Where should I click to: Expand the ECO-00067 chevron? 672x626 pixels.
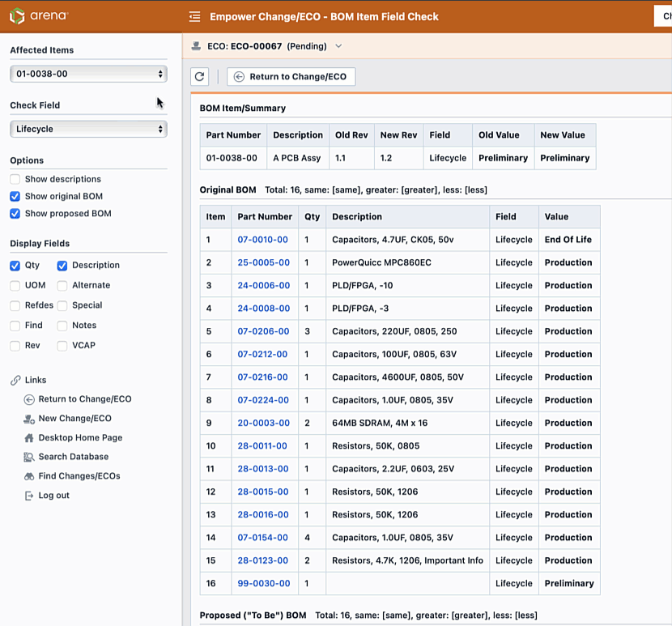pyautogui.click(x=338, y=46)
